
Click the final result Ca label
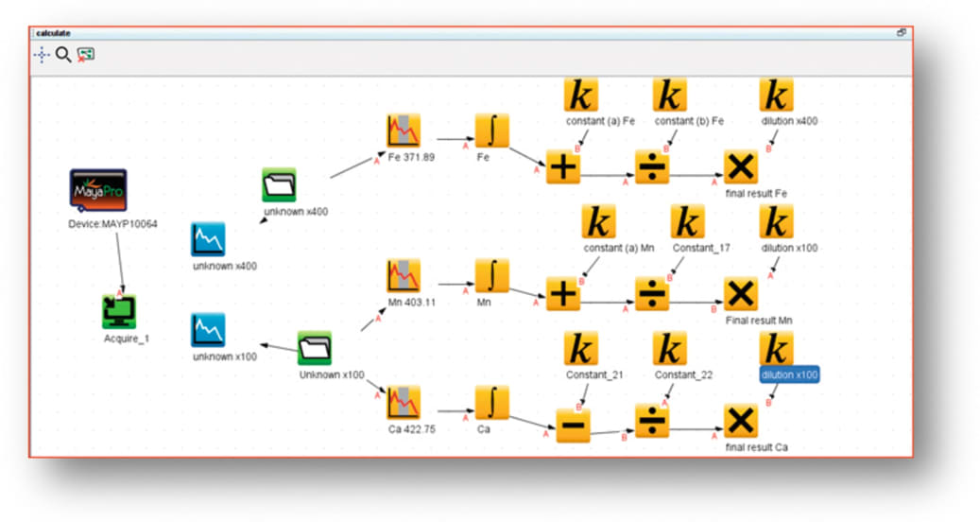point(756,447)
